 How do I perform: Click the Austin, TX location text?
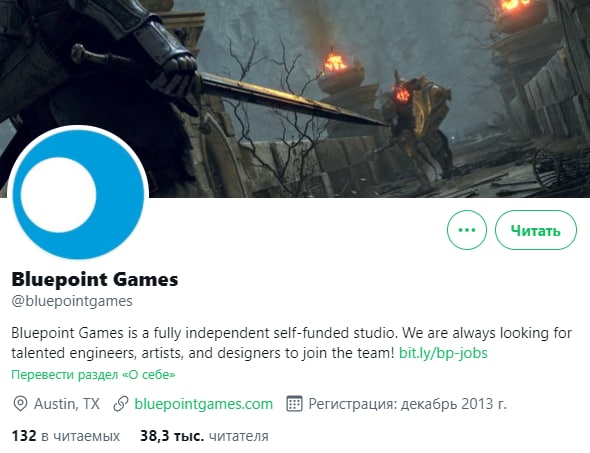pyautogui.click(x=67, y=404)
